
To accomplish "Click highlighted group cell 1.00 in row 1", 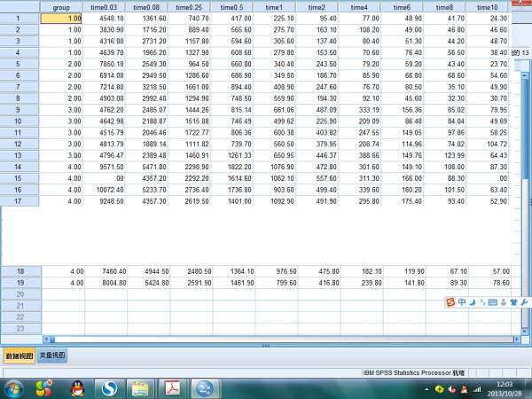I will tap(61, 19).
